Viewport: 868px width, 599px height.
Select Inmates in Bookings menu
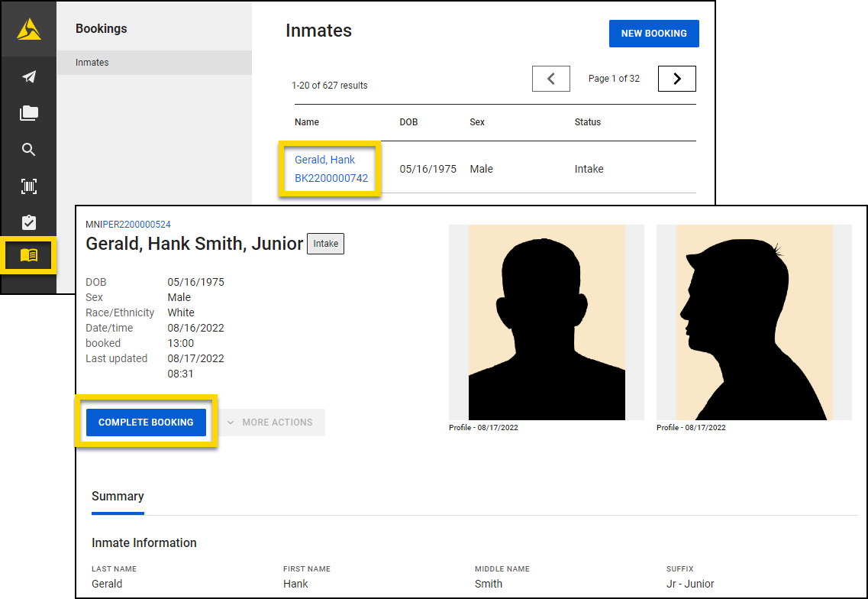click(92, 63)
